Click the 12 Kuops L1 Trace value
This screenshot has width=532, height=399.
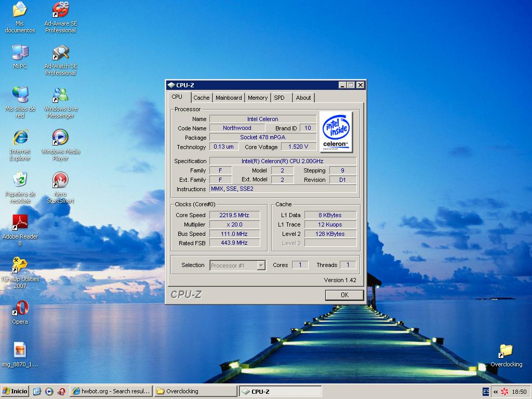click(x=330, y=224)
